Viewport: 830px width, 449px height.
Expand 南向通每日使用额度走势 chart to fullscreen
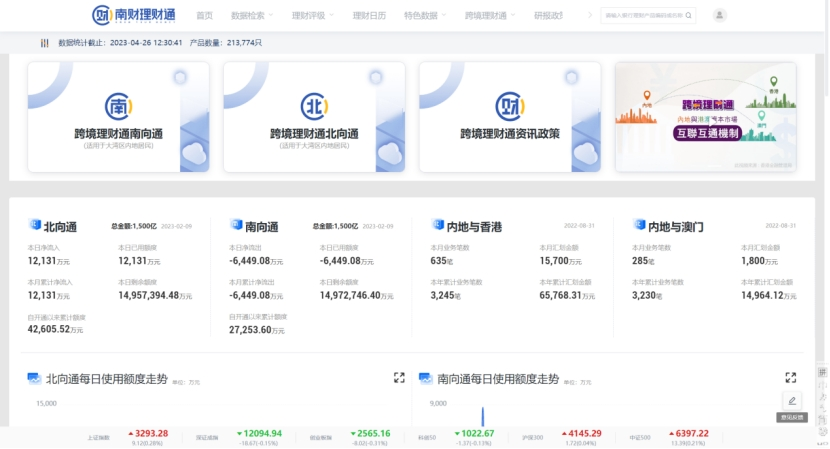click(x=791, y=378)
